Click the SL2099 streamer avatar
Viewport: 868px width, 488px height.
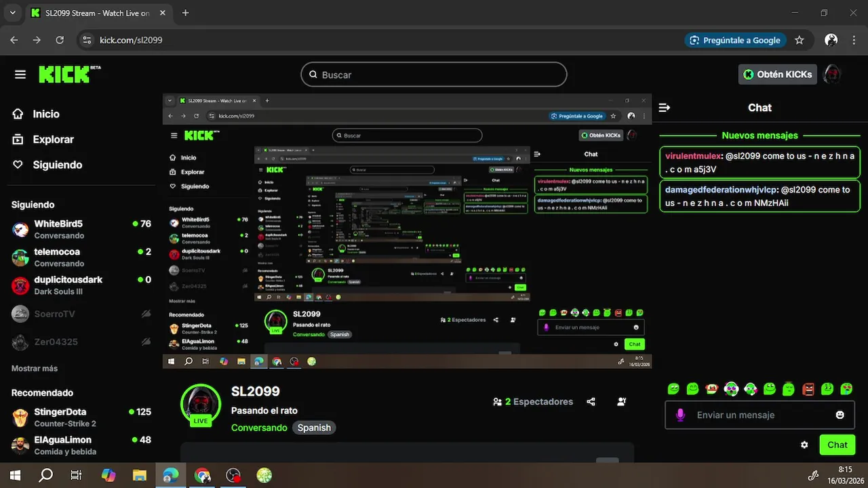[x=201, y=405]
